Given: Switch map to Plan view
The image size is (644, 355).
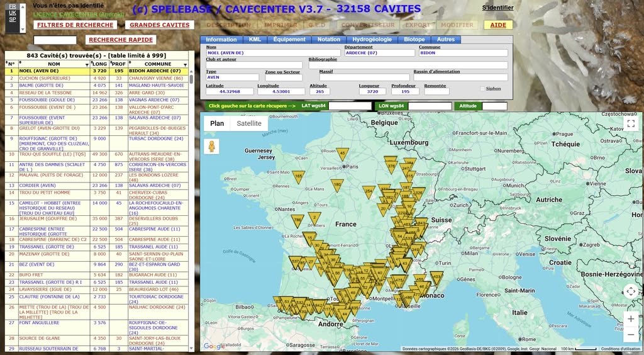Looking at the screenshot, I should tap(216, 123).
